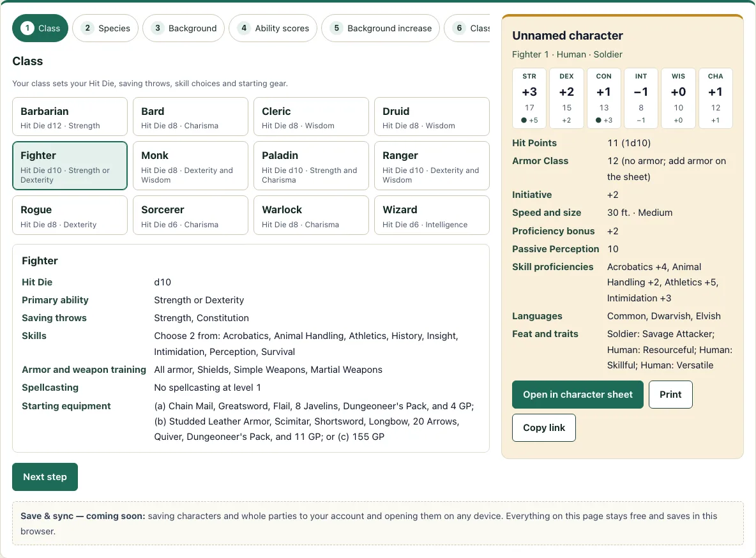Pick the Cleric class card
The height and width of the screenshot is (558, 756).
(311, 117)
